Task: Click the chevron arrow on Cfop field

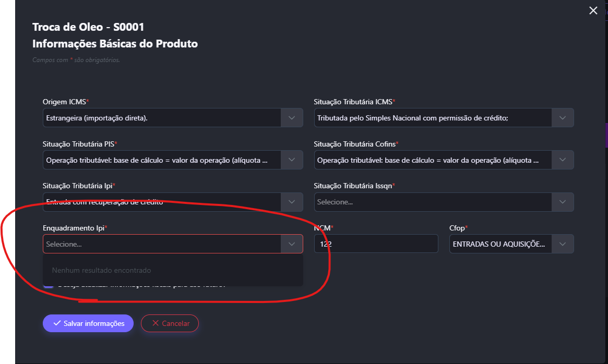Action: click(x=563, y=244)
